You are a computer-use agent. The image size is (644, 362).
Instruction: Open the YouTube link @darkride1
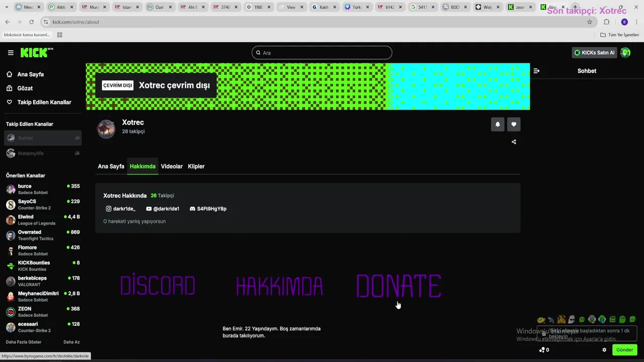tap(163, 209)
